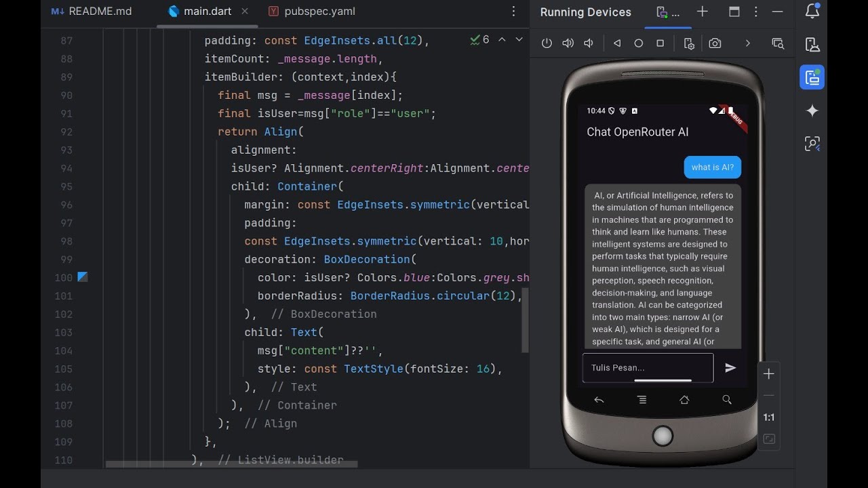Click the Tulis Pesan message field

[x=648, y=367]
